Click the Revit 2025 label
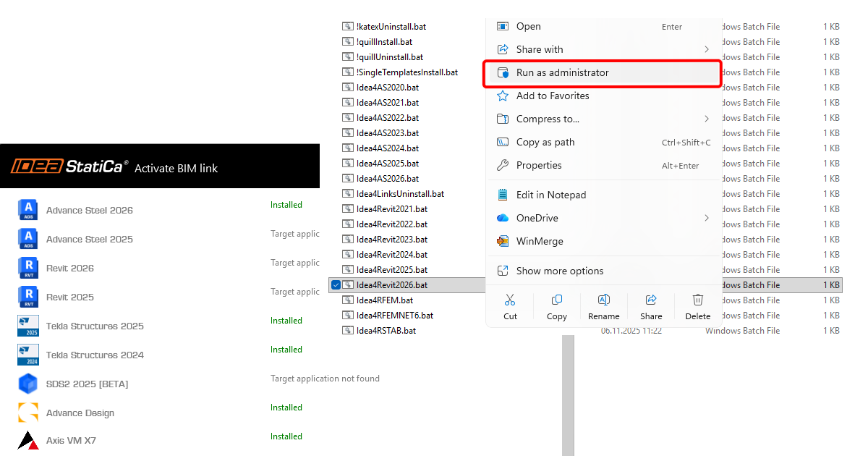868x456 pixels. coord(70,297)
